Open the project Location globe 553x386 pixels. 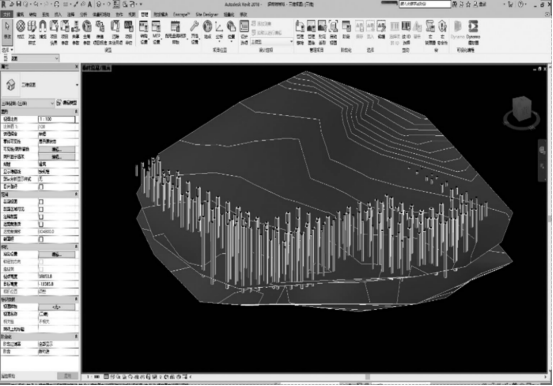[208, 30]
